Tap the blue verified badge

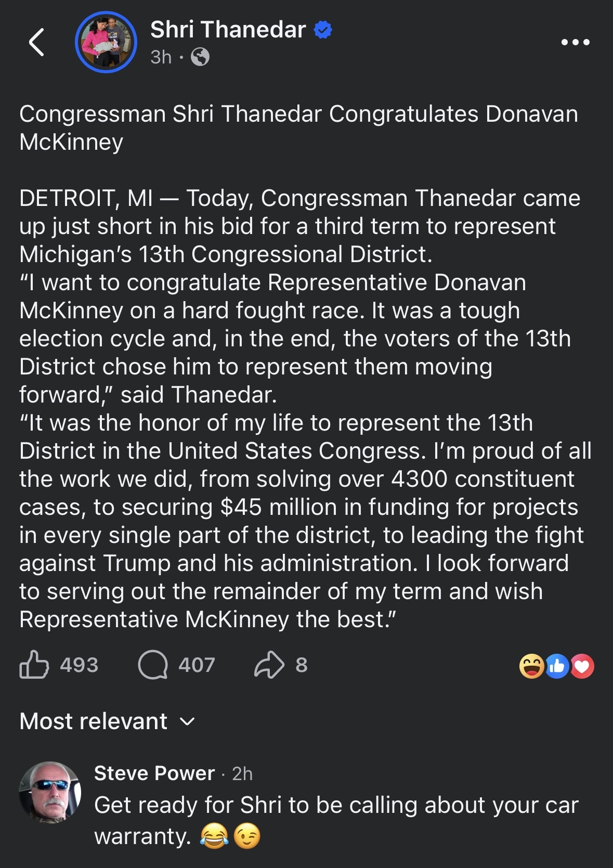(323, 30)
